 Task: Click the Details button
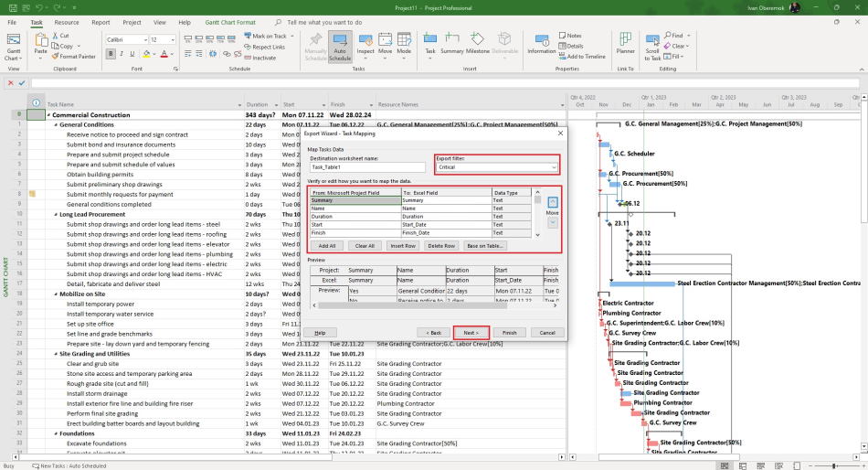point(571,46)
